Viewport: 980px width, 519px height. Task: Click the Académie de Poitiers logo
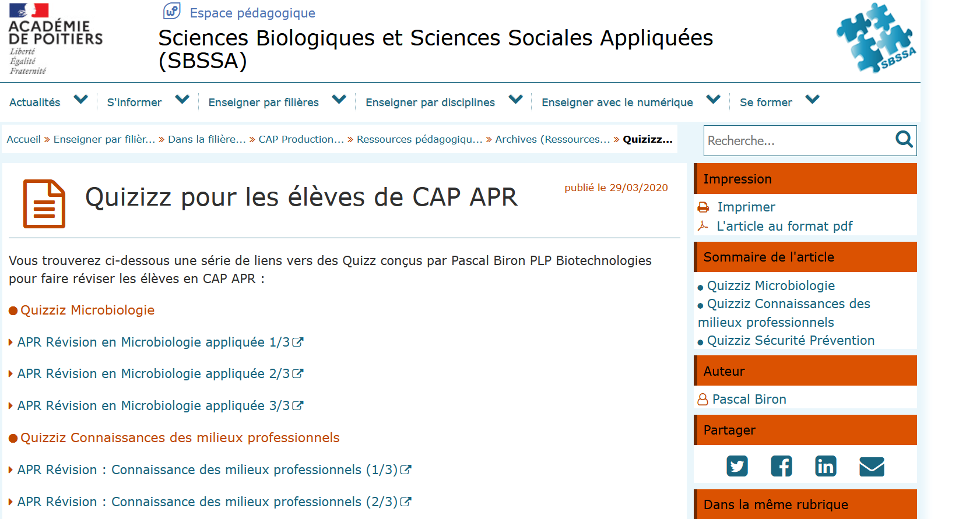pos(55,39)
